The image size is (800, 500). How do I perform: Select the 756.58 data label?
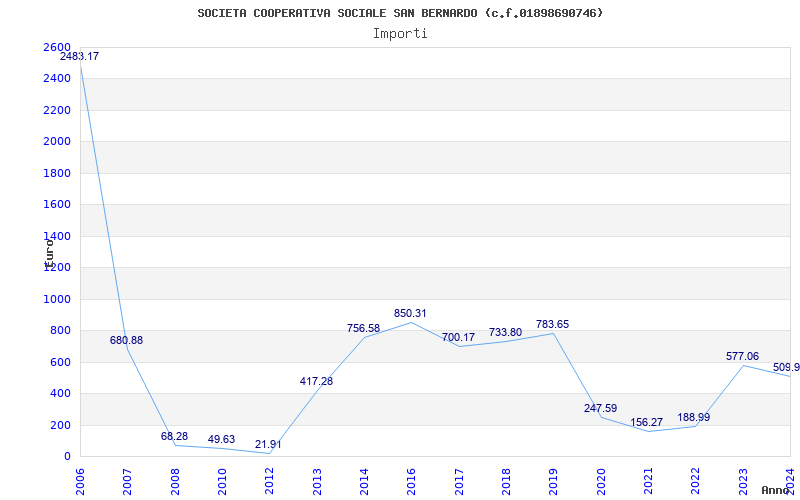coord(363,329)
